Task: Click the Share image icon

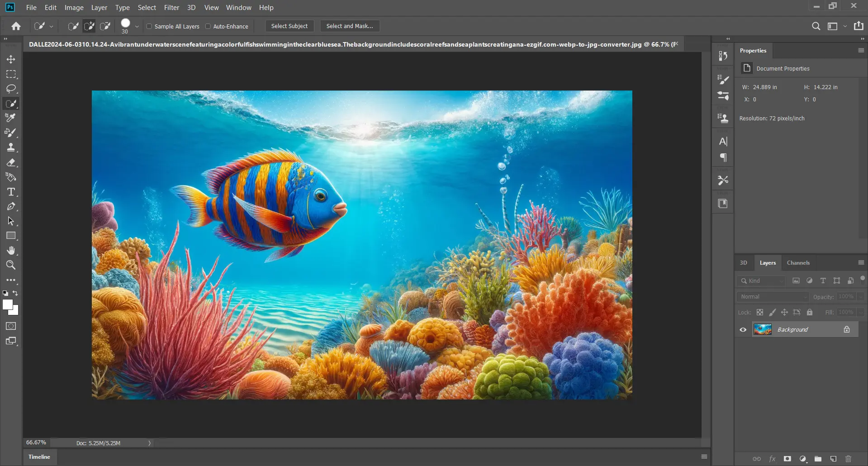Action: tap(859, 26)
